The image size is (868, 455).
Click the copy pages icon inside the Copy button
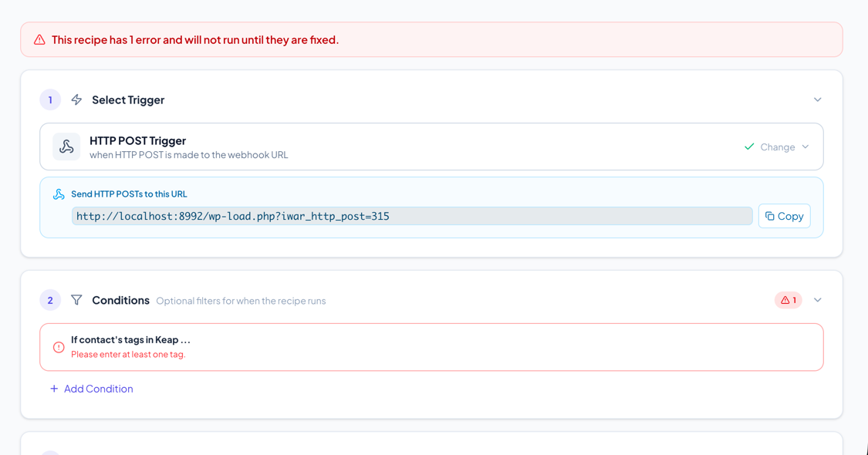tap(772, 216)
